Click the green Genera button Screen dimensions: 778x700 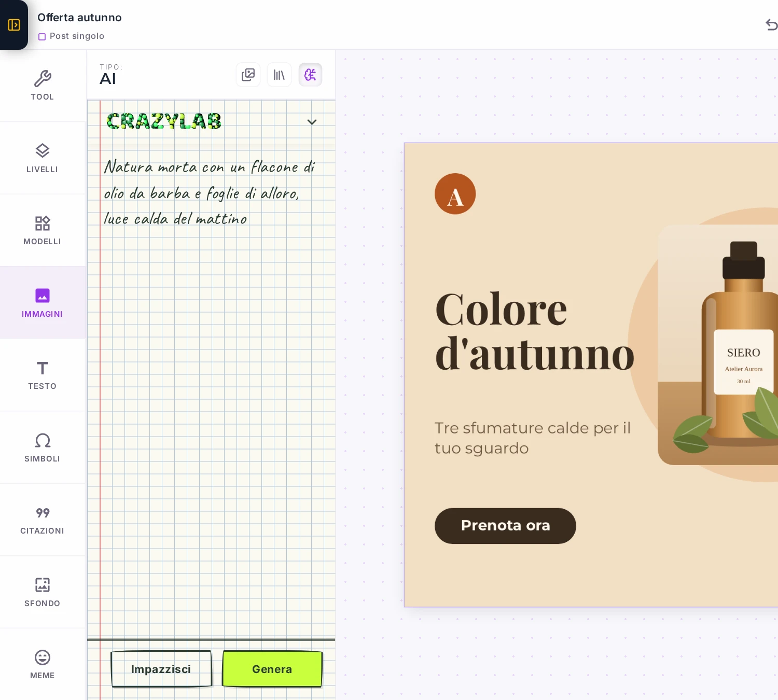tap(272, 669)
